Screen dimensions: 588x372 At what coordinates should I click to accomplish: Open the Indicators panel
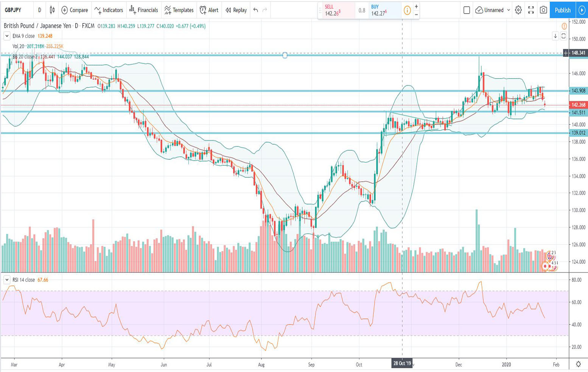[109, 10]
